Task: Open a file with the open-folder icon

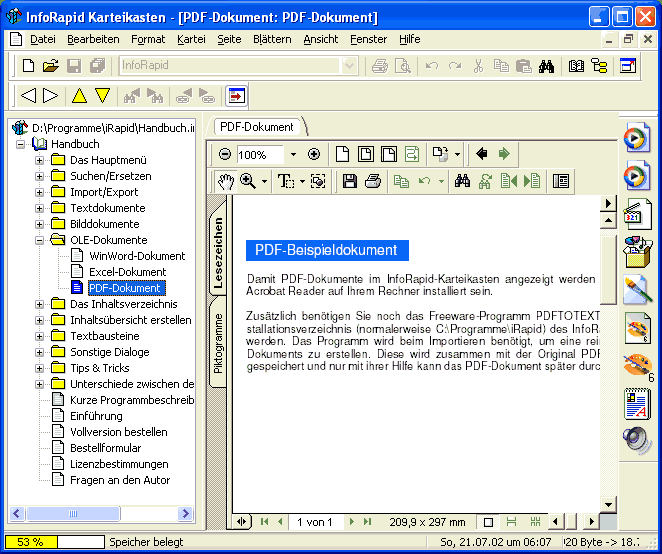Action: click(51, 66)
